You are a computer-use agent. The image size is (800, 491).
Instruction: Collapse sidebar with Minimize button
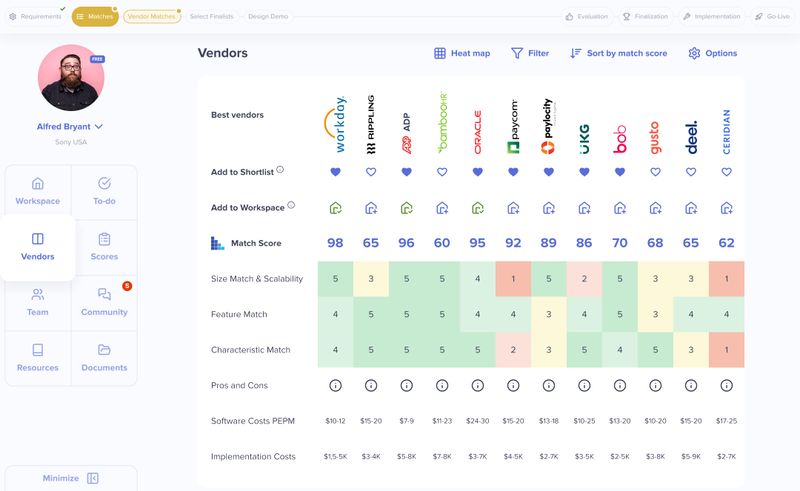point(71,478)
